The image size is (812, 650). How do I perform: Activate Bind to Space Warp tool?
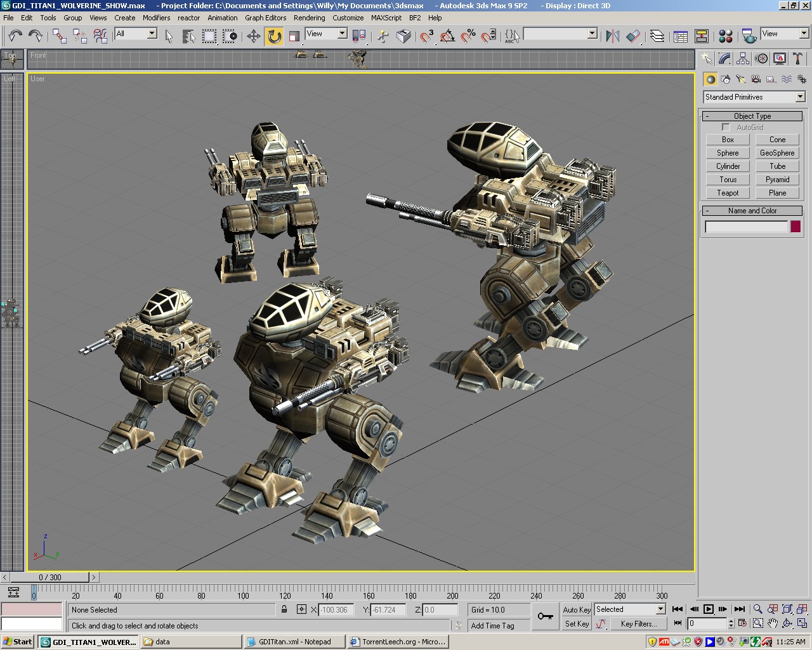[100, 36]
